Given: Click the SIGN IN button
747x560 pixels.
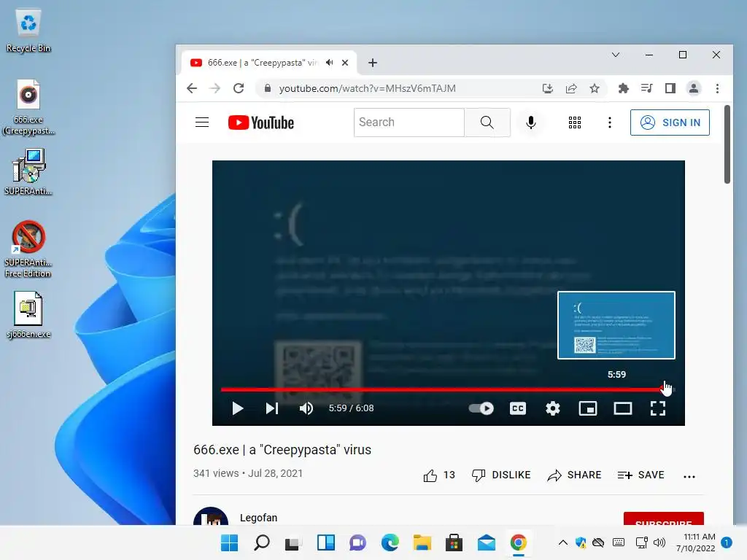Looking at the screenshot, I should (670, 122).
